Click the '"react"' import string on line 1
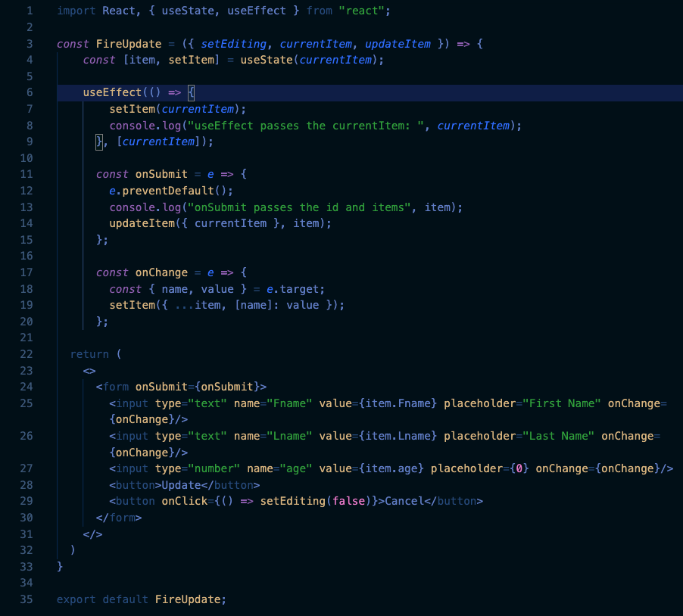This screenshot has height=616, width=683. [361, 11]
